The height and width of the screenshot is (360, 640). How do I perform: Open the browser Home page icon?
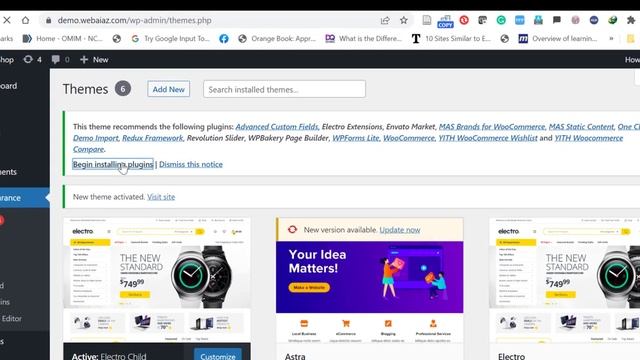click(x=25, y=20)
